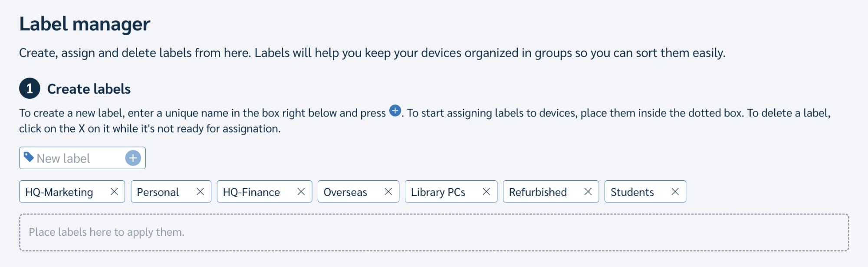This screenshot has width=868, height=267.
Task: Pick the HQ-Finance label chip
Action: [x=251, y=192]
